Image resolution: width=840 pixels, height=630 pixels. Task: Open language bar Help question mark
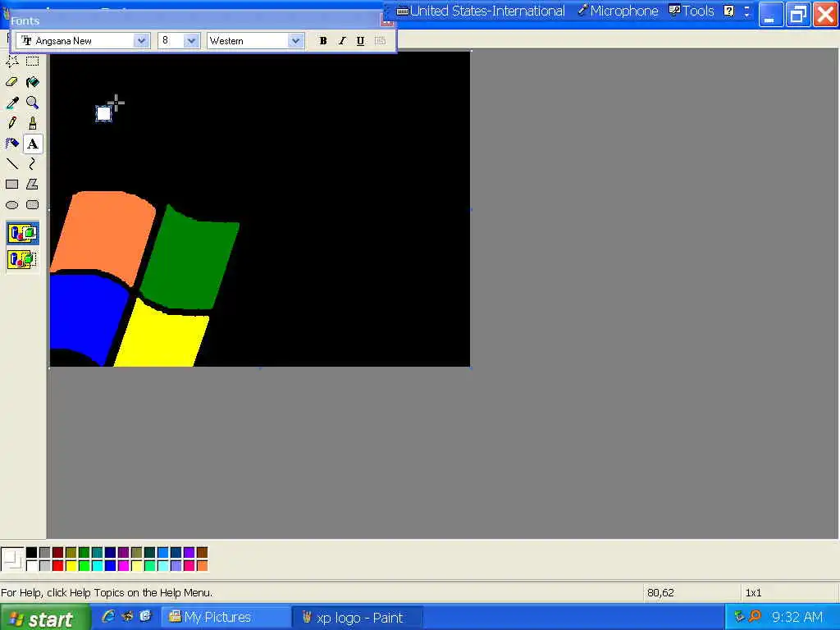729,11
